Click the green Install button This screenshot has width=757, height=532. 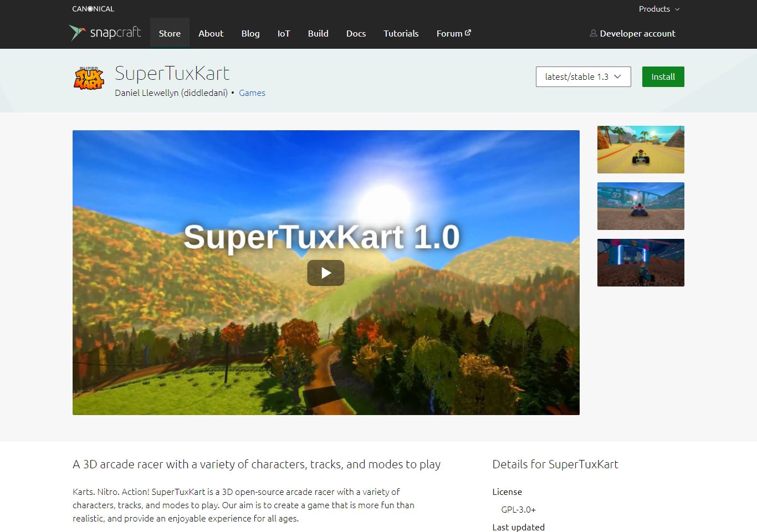tap(663, 76)
